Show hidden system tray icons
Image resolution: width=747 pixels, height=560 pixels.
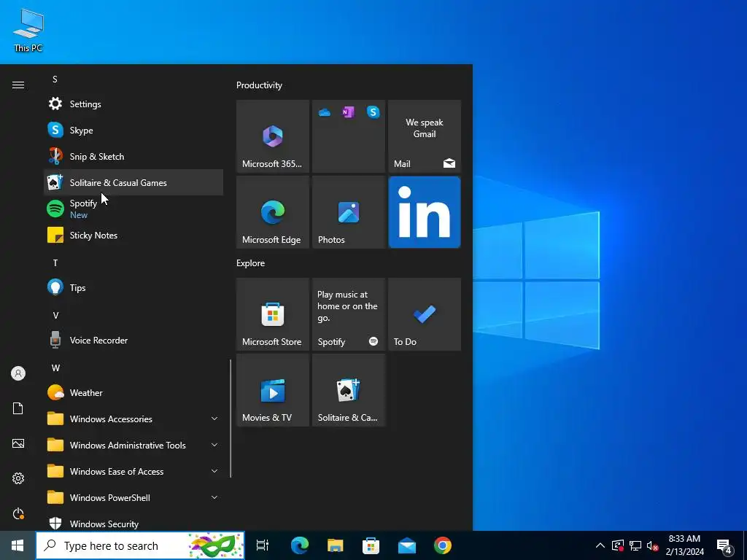pos(600,545)
